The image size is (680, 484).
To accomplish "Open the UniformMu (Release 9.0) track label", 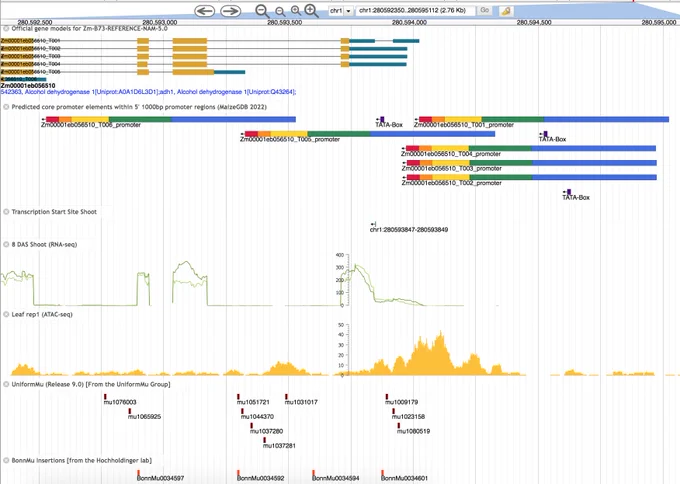I will pos(91,384).
